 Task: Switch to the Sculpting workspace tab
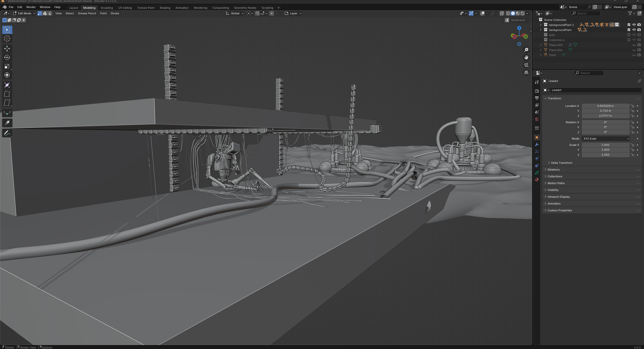click(x=107, y=8)
